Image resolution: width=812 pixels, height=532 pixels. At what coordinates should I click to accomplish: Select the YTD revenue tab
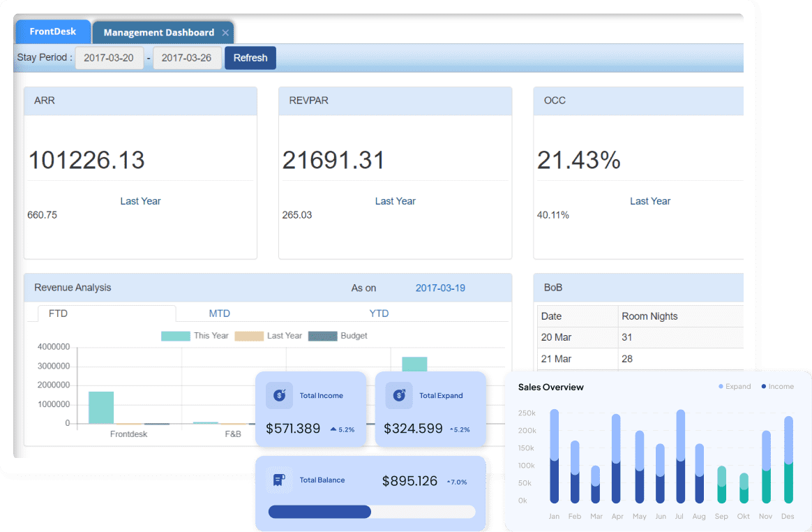379,313
